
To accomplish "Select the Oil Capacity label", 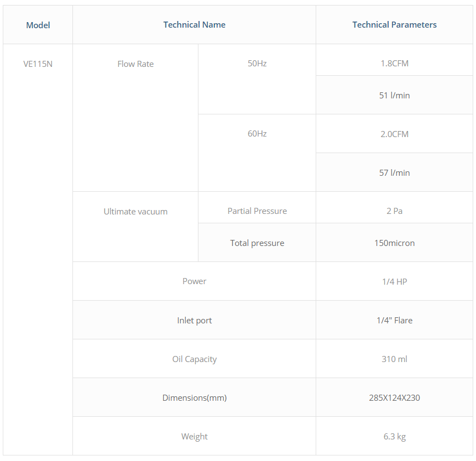I will pos(194,359).
